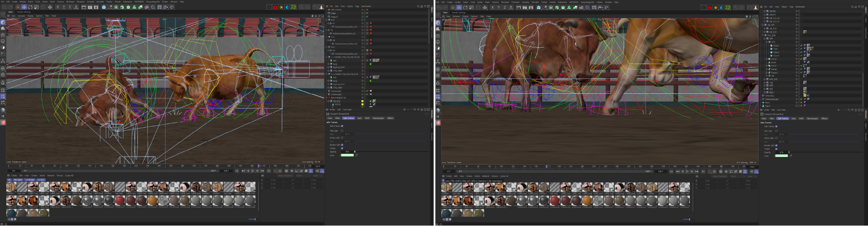This screenshot has height=226, width=868.
Task: Click No Layer filter in left material manager
Action: [18, 180]
